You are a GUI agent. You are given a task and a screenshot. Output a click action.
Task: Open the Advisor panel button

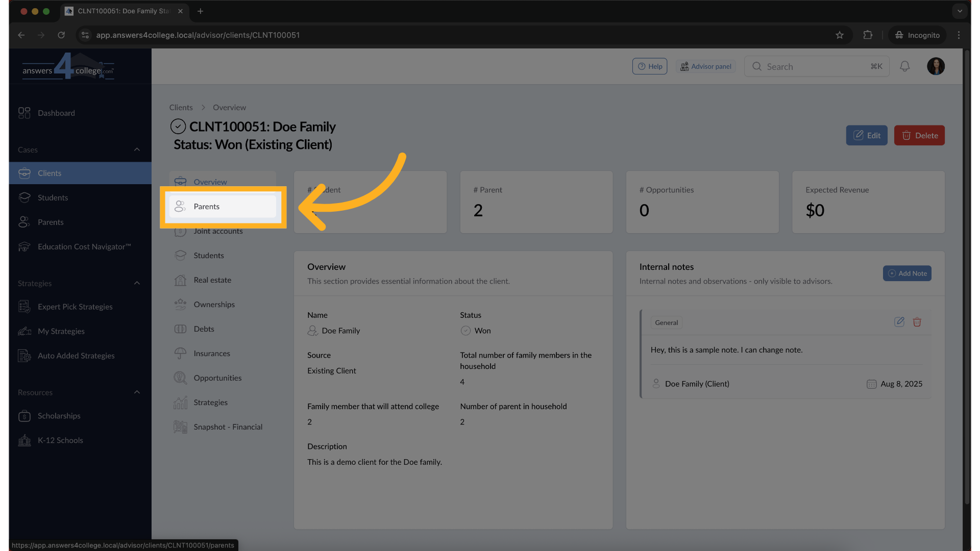706,67
